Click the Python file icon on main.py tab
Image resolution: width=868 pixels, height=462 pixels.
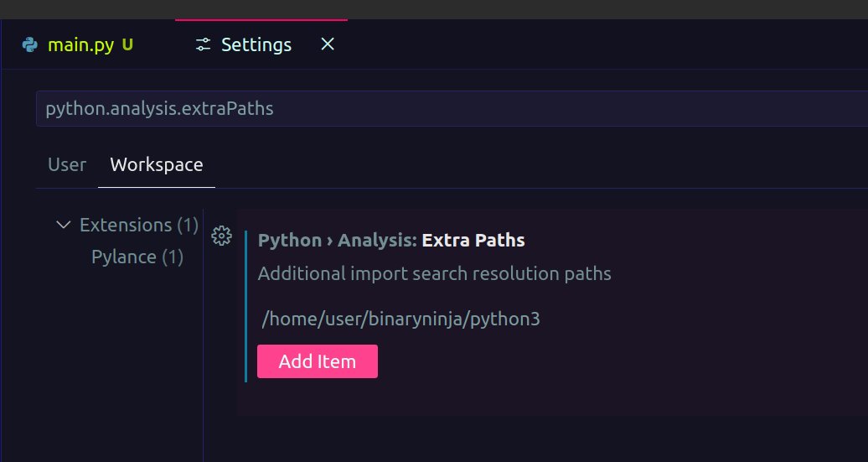coord(30,45)
